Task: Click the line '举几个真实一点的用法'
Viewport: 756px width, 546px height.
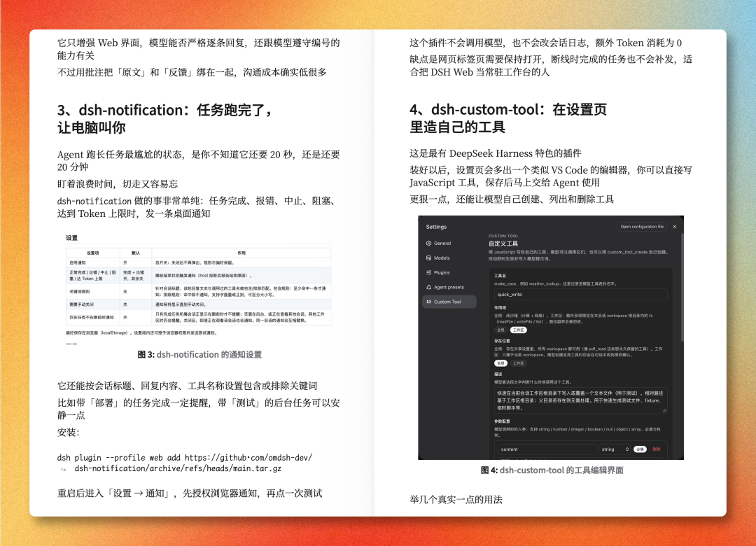Action: point(456,500)
